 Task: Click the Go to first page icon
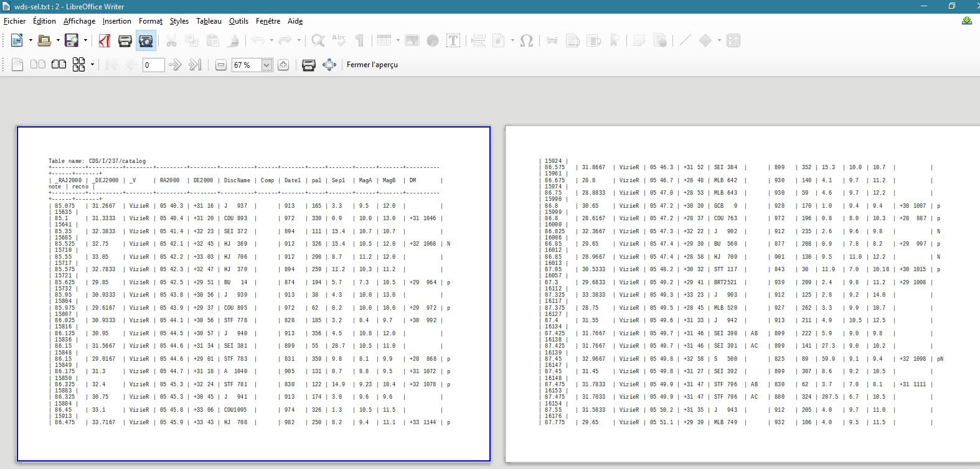(x=112, y=65)
